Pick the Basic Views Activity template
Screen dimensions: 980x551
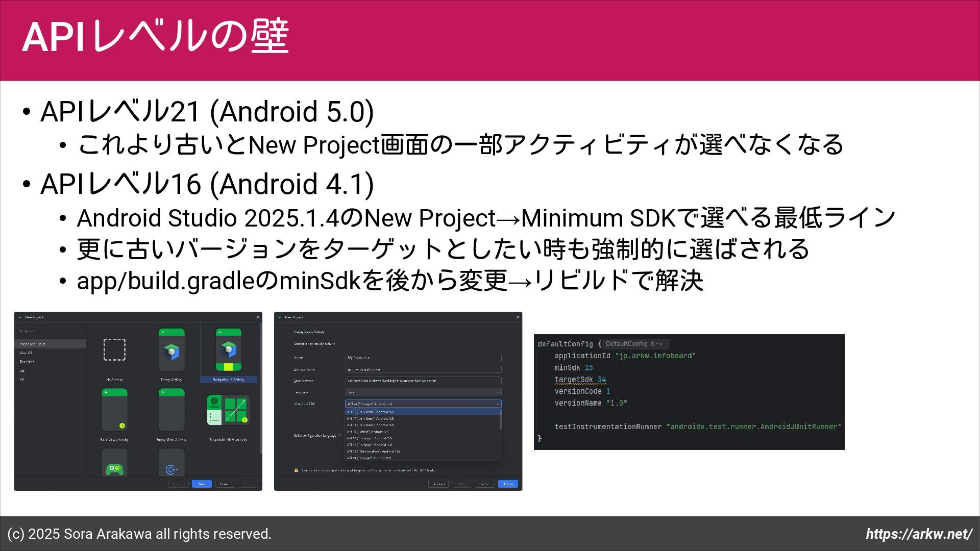pyautogui.click(x=114, y=410)
